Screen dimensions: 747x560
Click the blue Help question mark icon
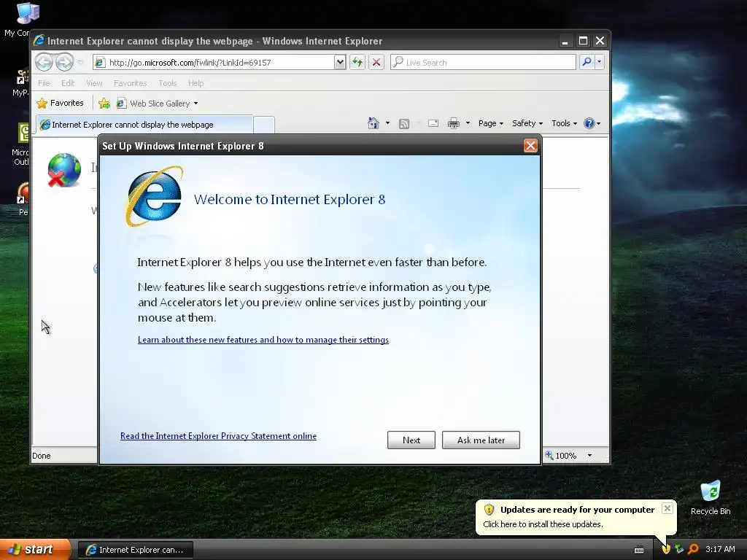click(589, 123)
